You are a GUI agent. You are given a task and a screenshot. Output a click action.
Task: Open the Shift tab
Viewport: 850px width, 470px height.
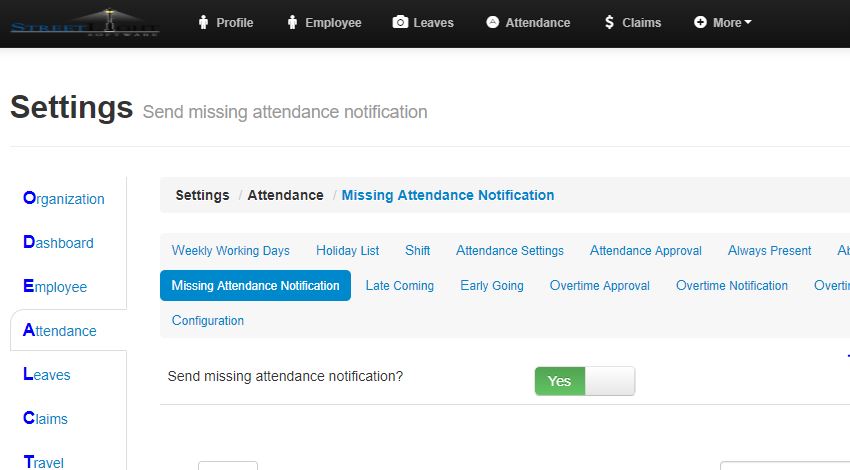(x=417, y=251)
